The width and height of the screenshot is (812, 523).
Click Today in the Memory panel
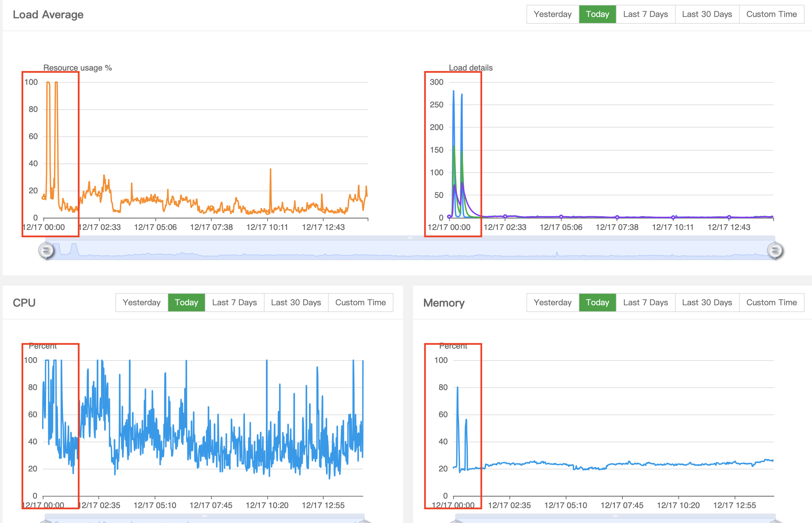coord(597,303)
